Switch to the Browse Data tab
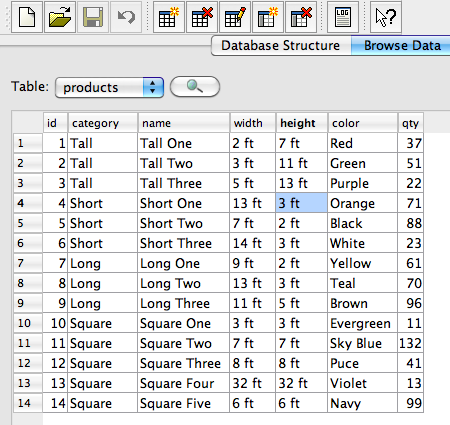The height and width of the screenshot is (425, 450). (x=402, y=46)
